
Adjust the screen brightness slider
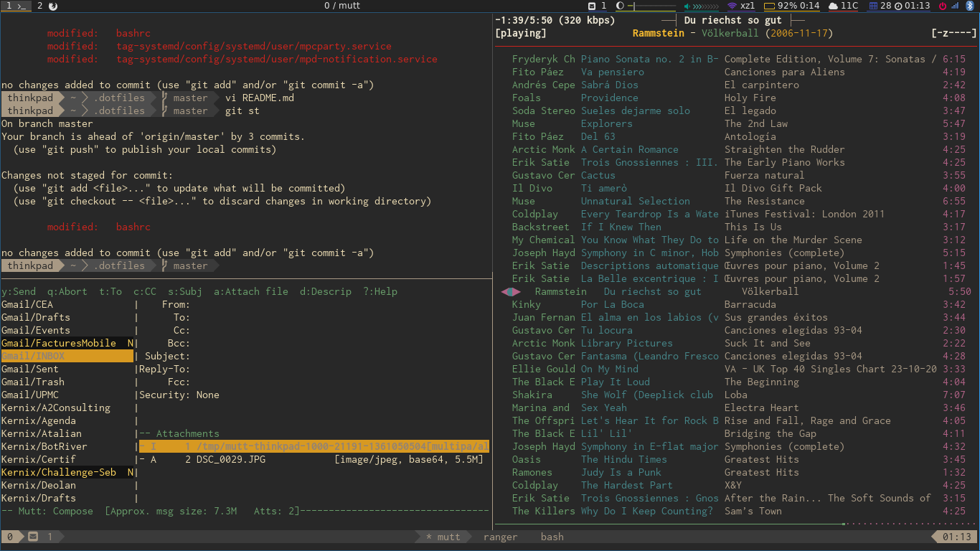point(652,6)
